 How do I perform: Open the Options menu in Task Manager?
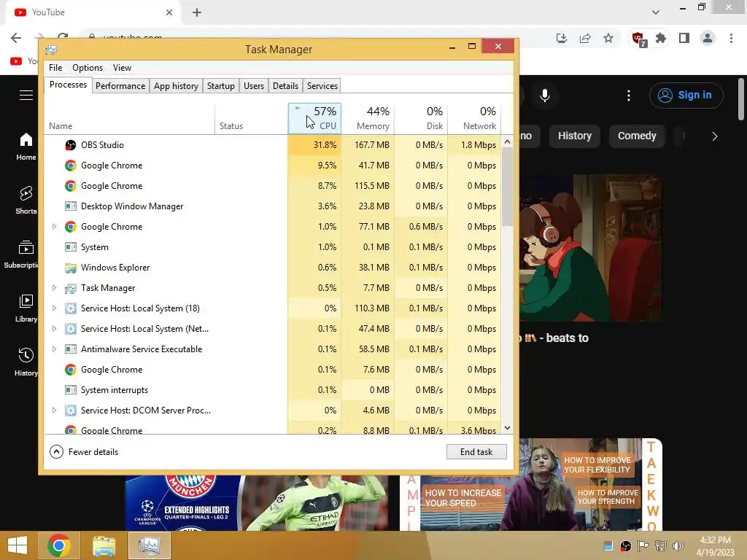[88, 68]
